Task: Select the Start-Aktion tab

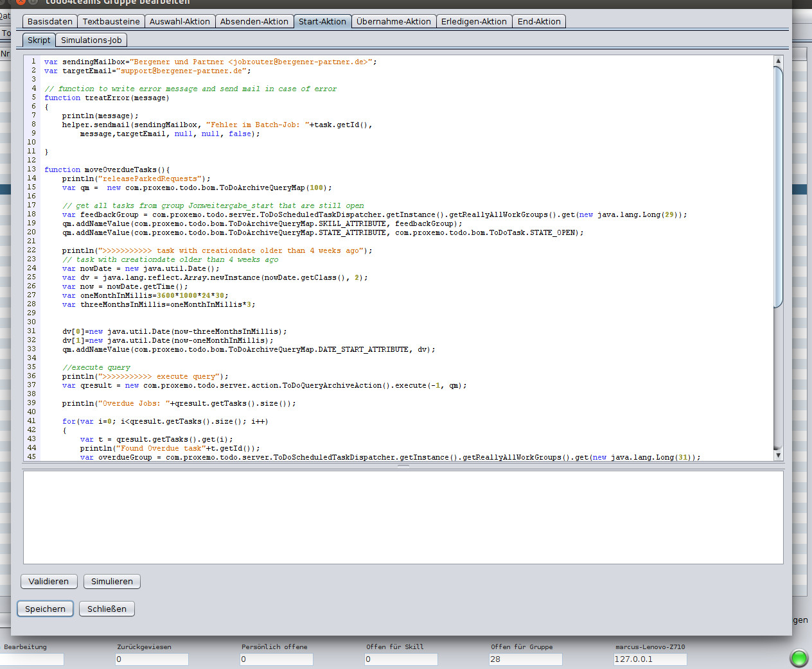Action: (322, 21)
